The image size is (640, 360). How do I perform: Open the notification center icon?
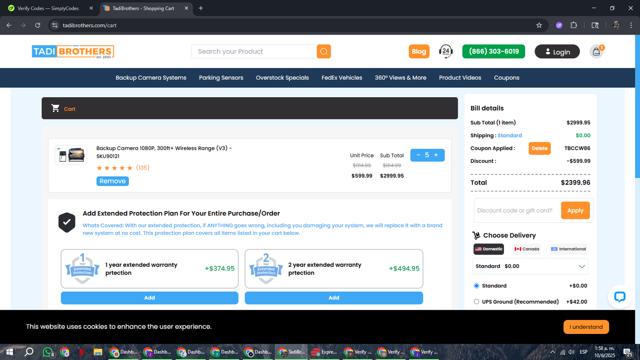(x=627, y=352)
